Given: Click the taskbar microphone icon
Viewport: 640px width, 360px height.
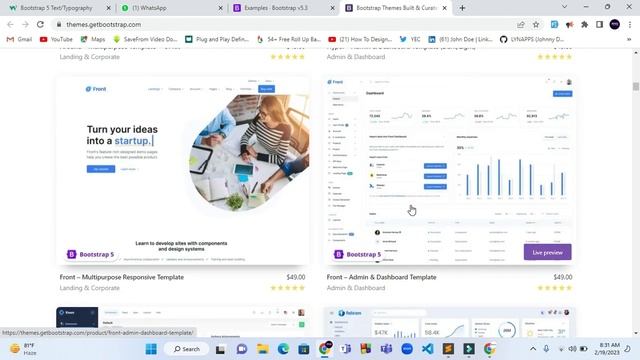Looking at the screenshot, I should 546,349.
